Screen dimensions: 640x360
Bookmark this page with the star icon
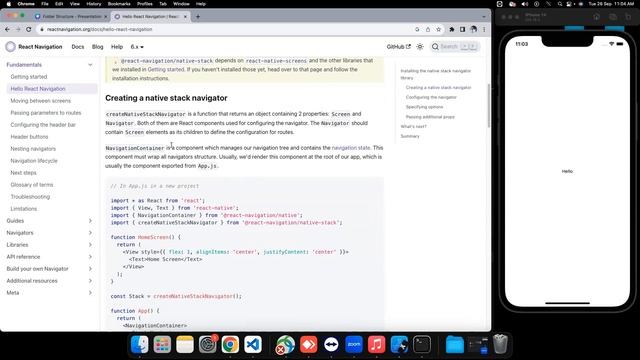[x=439, y=29]
